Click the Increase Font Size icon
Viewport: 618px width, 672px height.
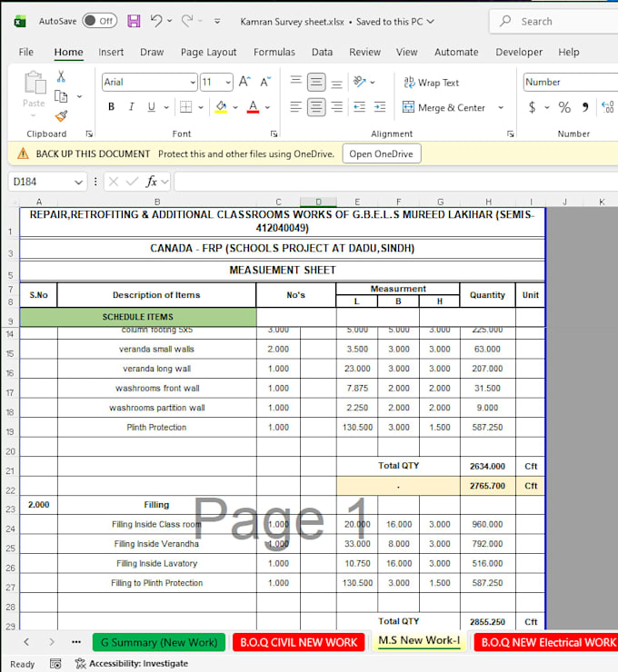click(244, 82)
